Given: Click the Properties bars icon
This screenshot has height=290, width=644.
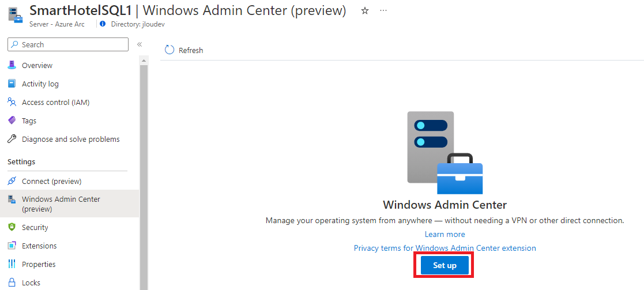Looking at the screenshot, I should click(12, 263).
